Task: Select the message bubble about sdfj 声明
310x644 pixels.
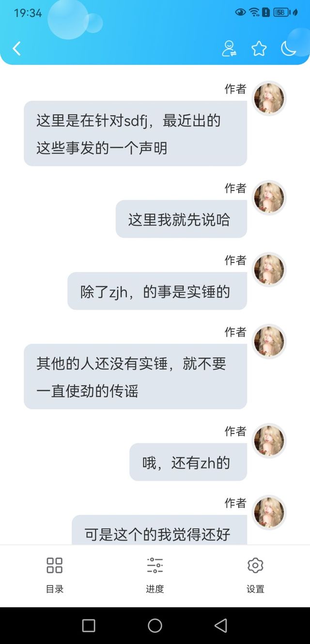Action: (x=135, y=134)
